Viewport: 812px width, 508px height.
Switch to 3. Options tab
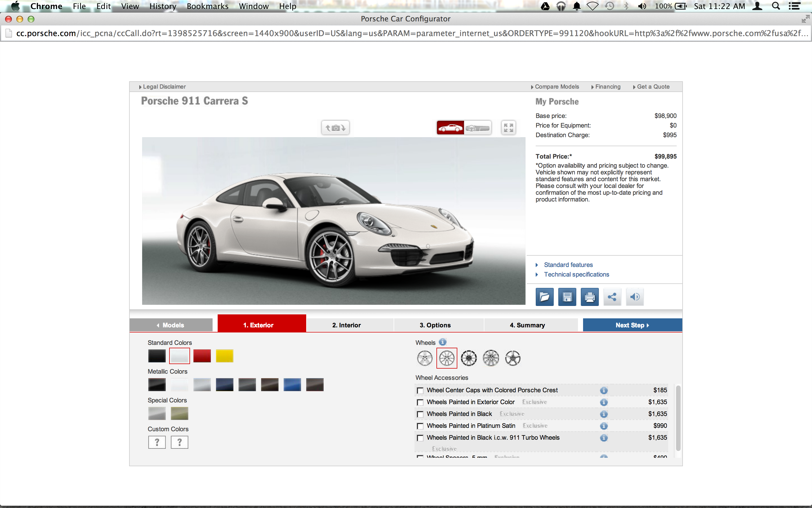tap(439, 325)
